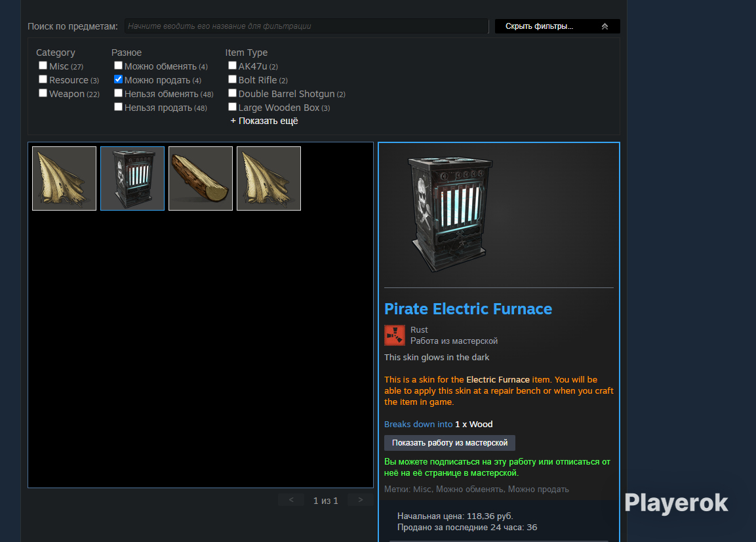
Task: Tick the Double Barrel Shotgun checkbox
Action: click(x=232, y=93)
